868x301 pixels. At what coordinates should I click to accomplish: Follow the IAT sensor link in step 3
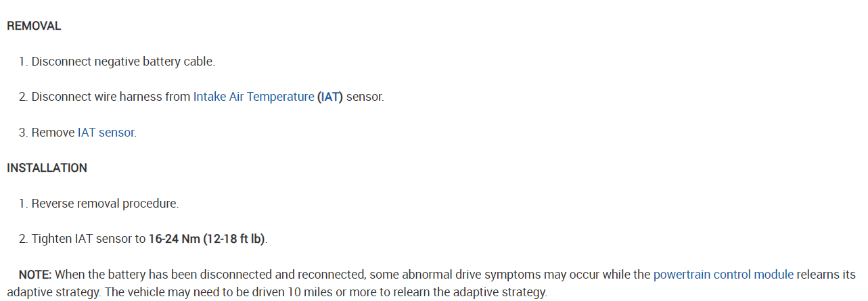pyautogui.click(x=106, y=133)
